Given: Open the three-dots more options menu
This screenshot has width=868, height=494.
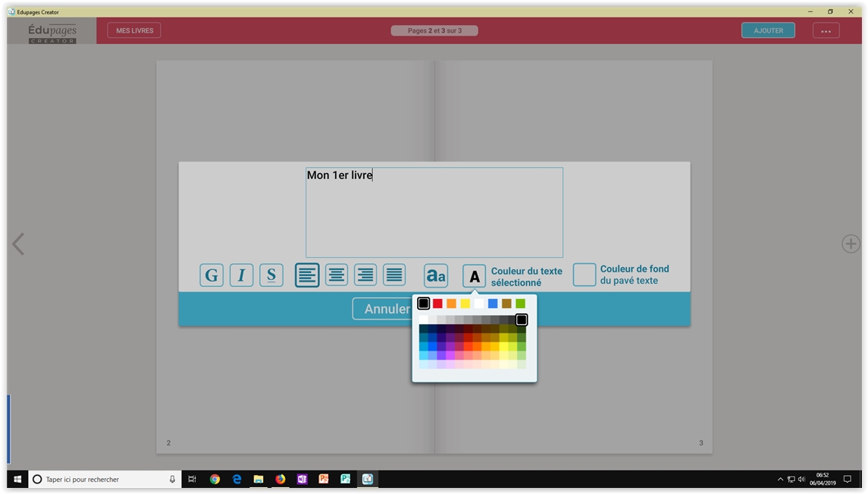Looking at the screenshot, I should 826,31.
